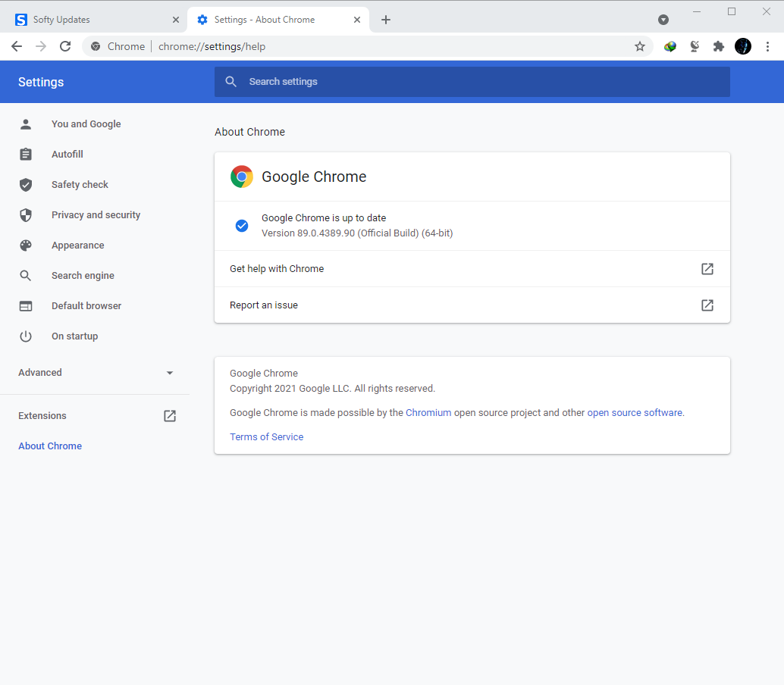Select the Settings - About Chrome tab
The height and width of the screenshot is (685, 784).
pos(278,20)
